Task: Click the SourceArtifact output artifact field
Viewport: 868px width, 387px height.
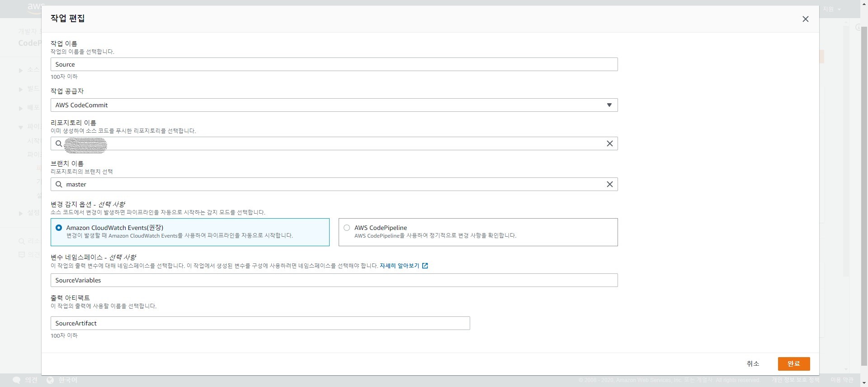Action: tap(260, 323)
